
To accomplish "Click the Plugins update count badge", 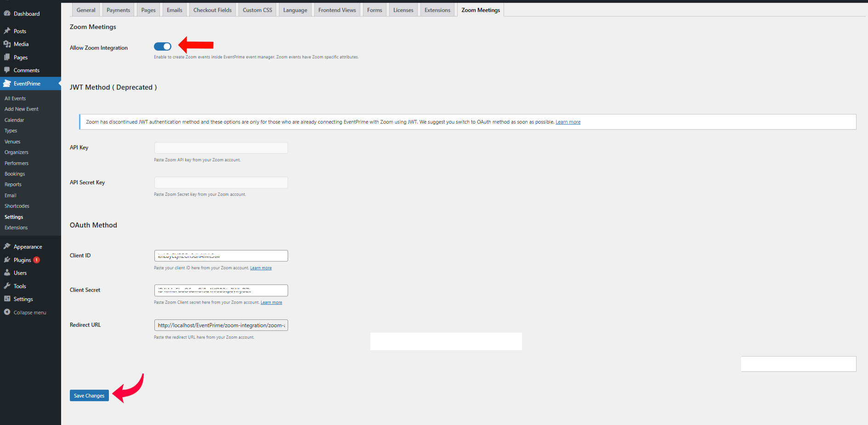I will click(x=37, y=260).
